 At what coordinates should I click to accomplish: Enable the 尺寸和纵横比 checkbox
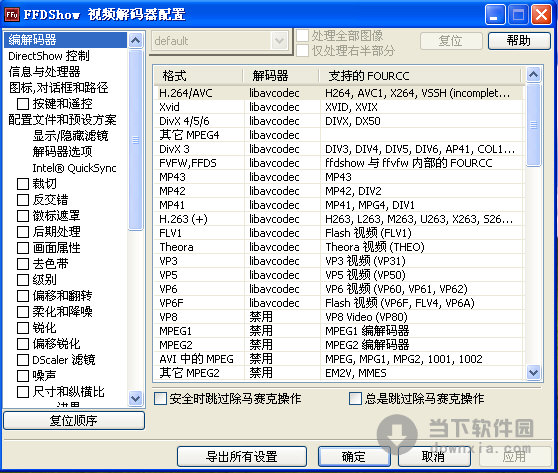[x=23, y=392]
